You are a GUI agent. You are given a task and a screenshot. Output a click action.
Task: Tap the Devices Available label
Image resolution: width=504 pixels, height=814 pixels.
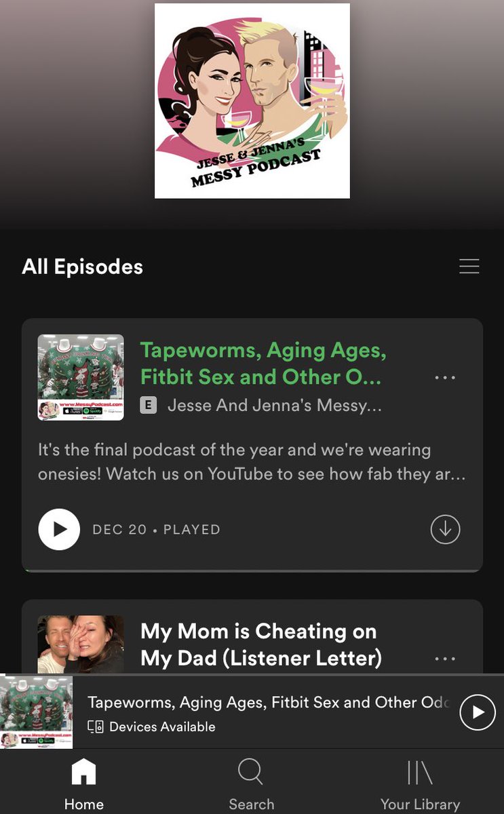(162, 726)
